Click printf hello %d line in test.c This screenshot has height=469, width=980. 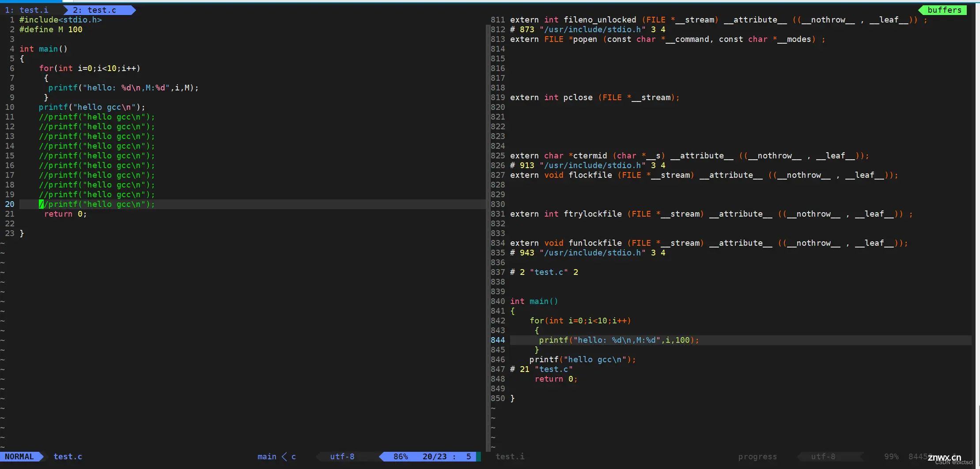tap(123, 88)
